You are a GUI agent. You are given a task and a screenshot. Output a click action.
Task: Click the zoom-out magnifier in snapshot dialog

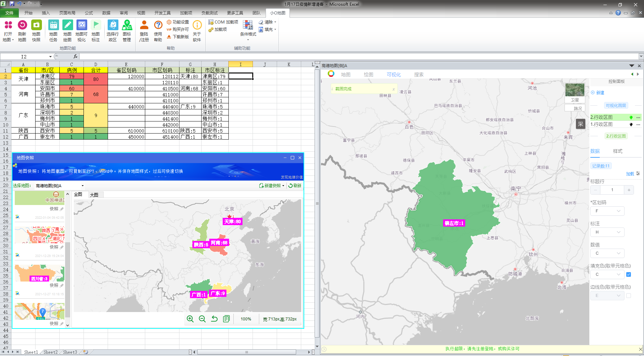point(202,319)
